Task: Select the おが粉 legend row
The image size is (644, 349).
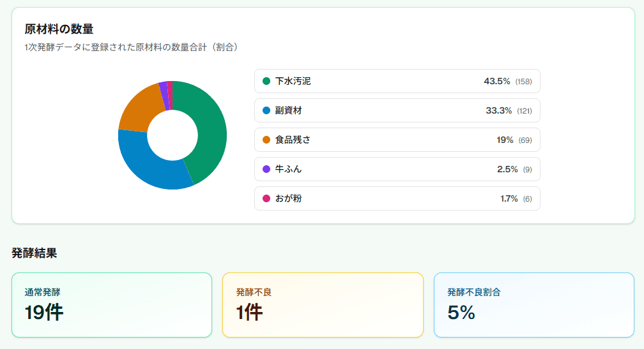Action: [397, 198]
